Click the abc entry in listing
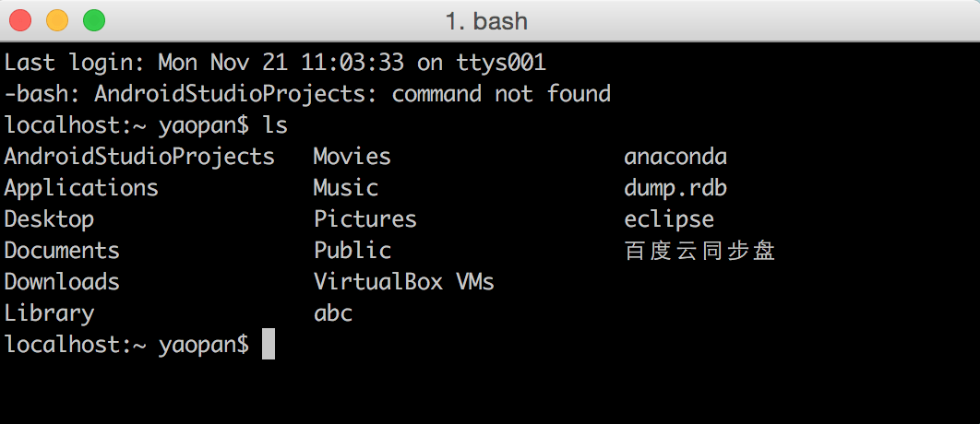The image size is (980, 424). tap(333, 313)
